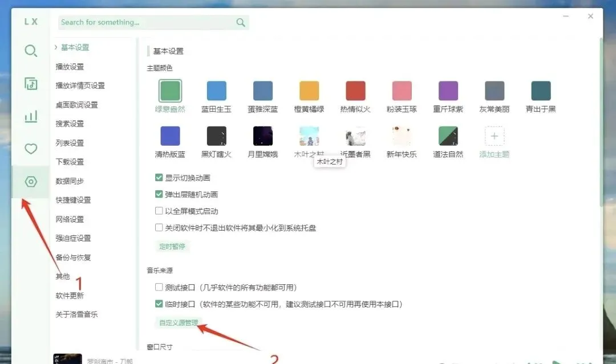The height and width of the screenshot is (364, 616).
Task: Check the 测试接口 music source
Action: click(x=159, y=287)
